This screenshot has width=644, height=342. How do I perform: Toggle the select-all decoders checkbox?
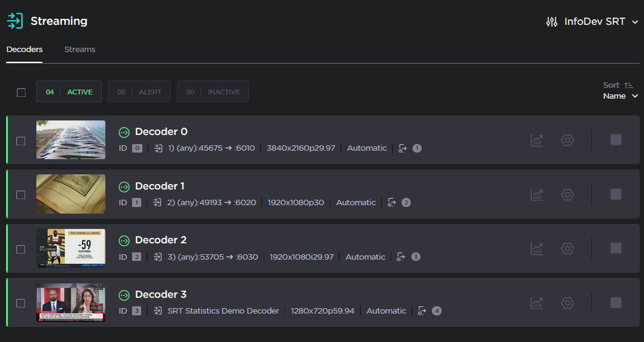coord(21,93)
